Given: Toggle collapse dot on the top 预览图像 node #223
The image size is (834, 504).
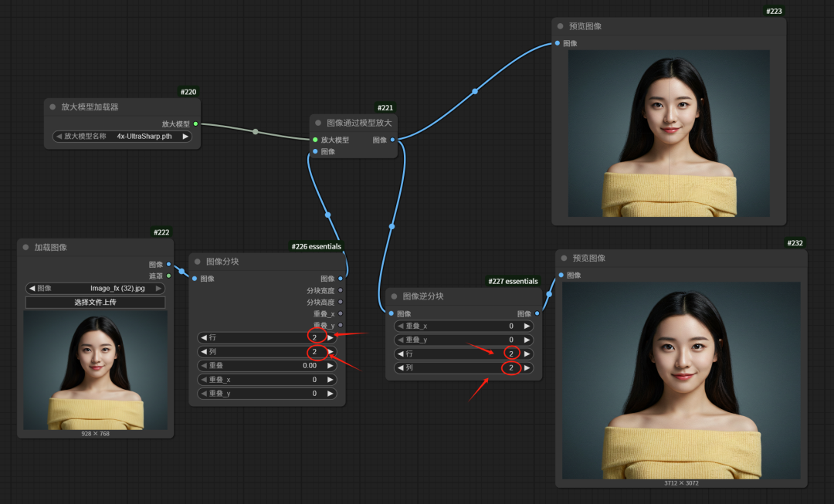Looking at the screenshot, I should point(560,26).
